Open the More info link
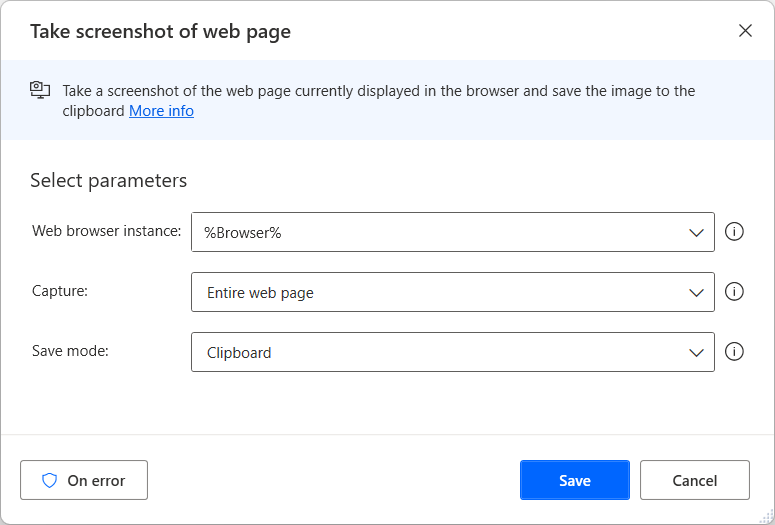The image size is (775, 525). click(x=161, y=111)
